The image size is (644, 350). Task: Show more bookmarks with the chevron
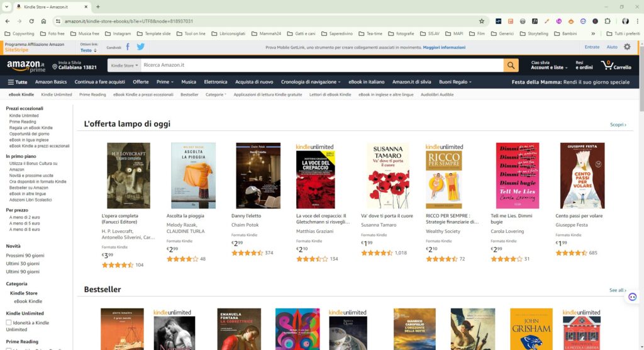tap(593, 34)
